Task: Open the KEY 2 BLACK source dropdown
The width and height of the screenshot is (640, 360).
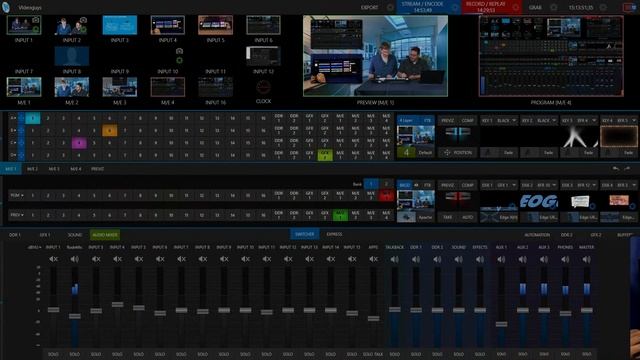Action: [554, 121]
